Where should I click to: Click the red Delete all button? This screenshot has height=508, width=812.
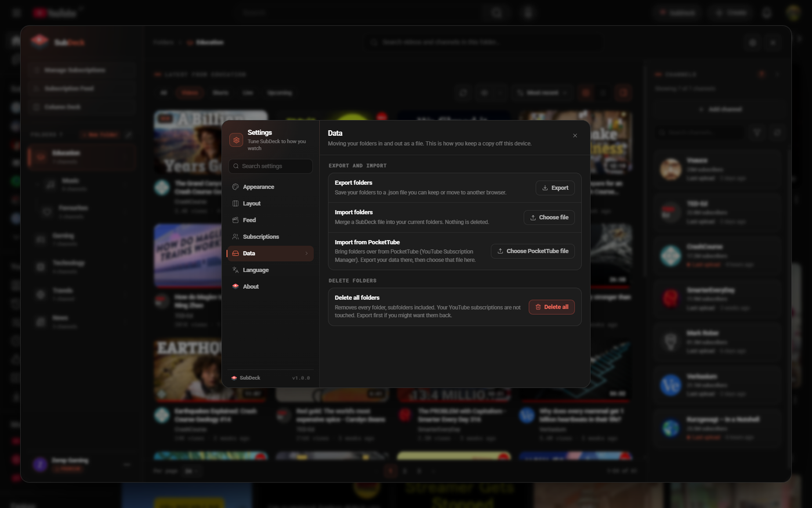coord(552,307)
